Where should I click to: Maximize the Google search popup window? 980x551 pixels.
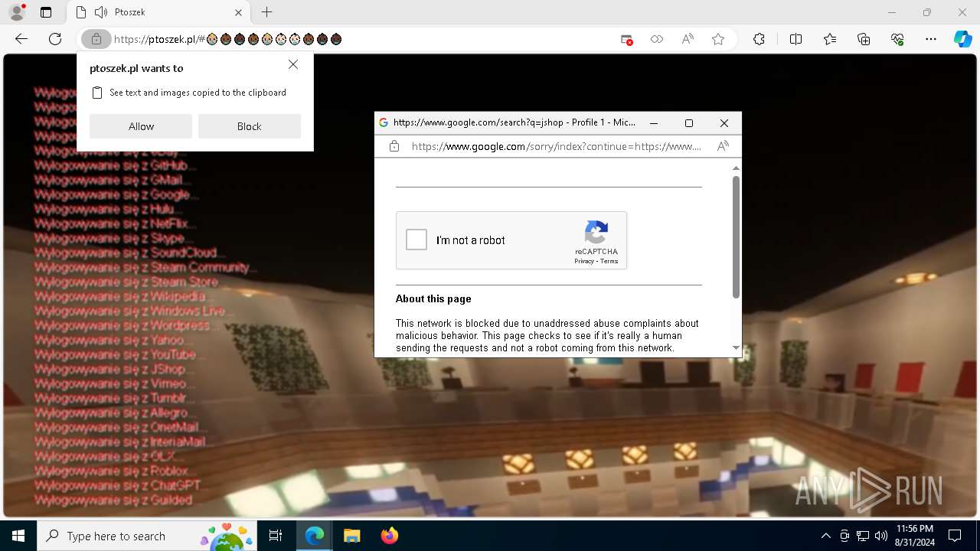click(x=688, y=123)
